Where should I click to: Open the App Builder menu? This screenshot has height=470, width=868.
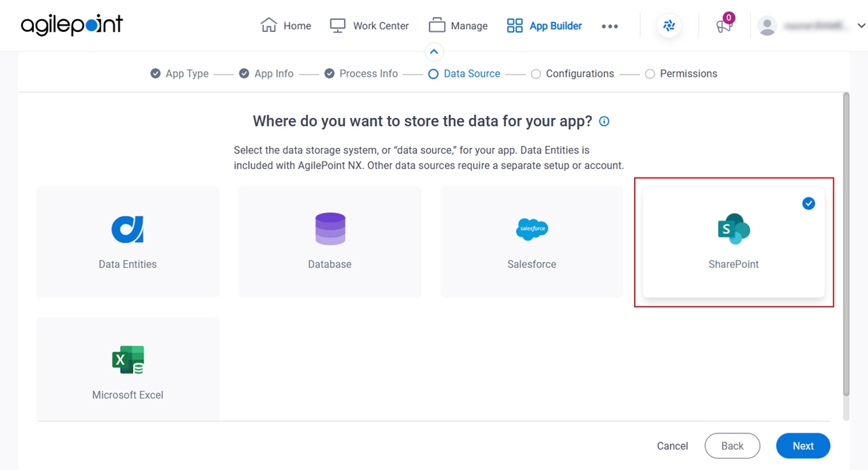pos(545,26)
